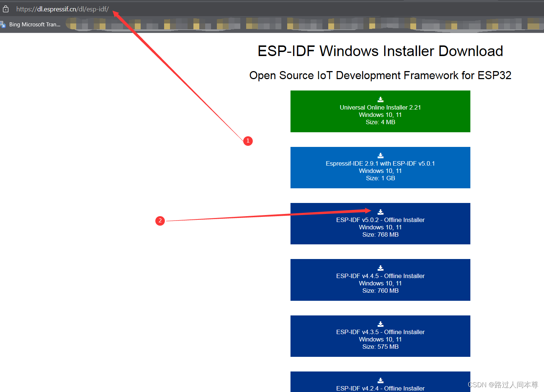Click the ESP-IDF Windows Installer Download heading
The width and height of the screenshot is (544, 392).
coord(380,51)
